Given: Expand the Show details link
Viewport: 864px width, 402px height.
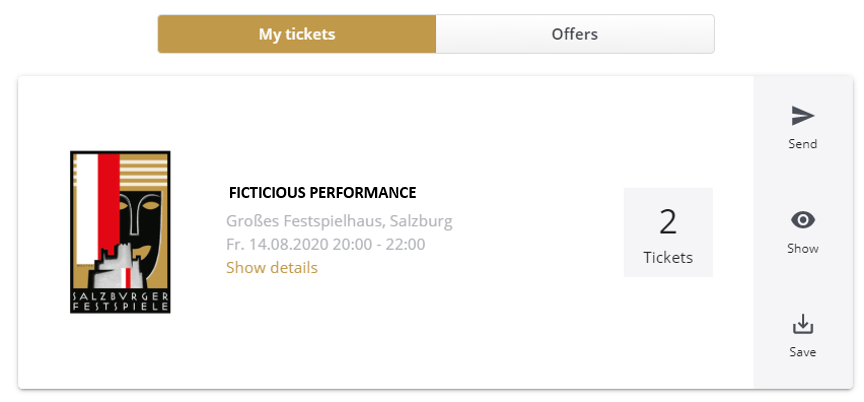Looking at the screenshot, I should 272,268.
